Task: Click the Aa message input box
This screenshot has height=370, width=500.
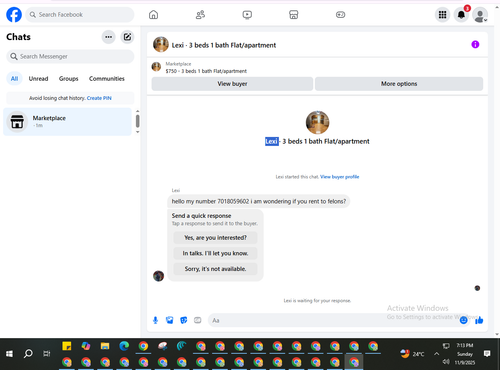Action: pos(333,320)
